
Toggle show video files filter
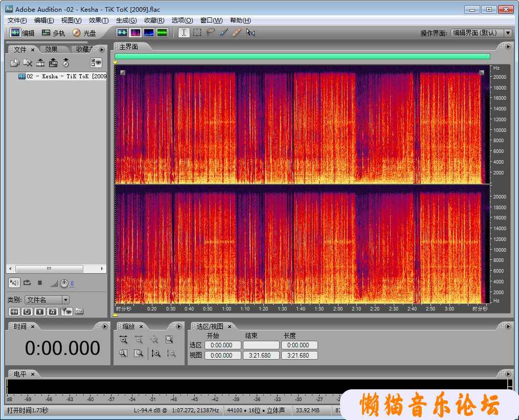pyautogui.click(x=40, y=312)
